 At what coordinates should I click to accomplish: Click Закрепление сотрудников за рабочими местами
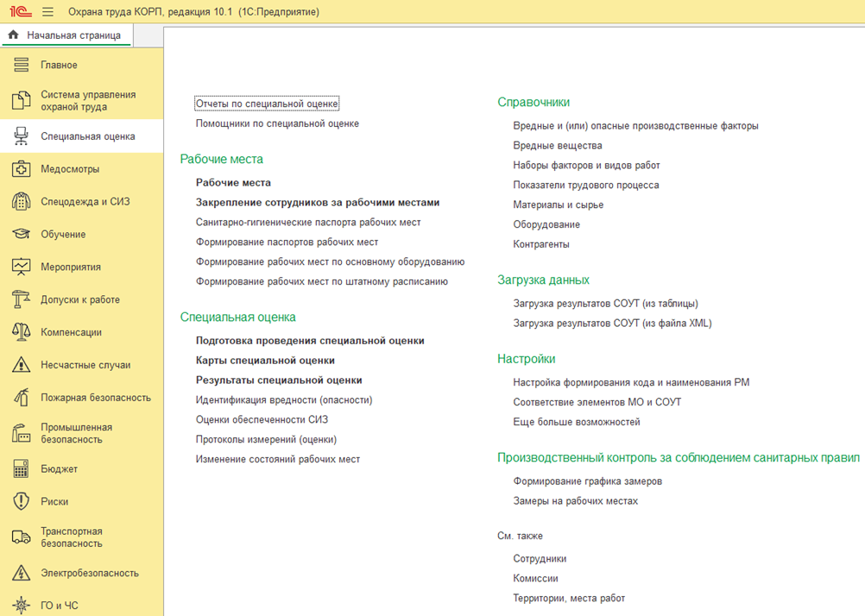coord(318,203)
